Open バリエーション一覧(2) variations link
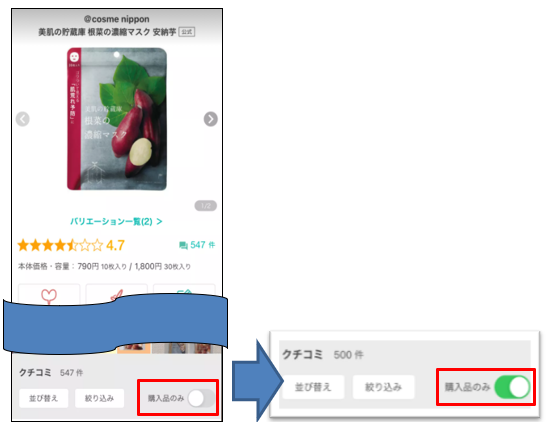The width and height of the screenshot is (547, 422). click(116, 221)
